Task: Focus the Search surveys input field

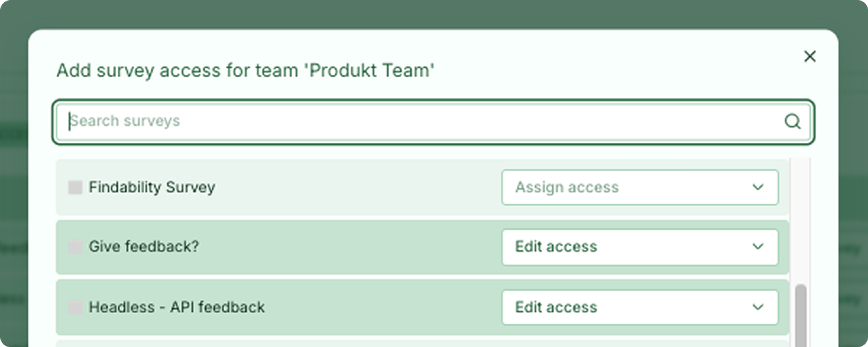Action: pyautogui.click(x=433, y=122)
